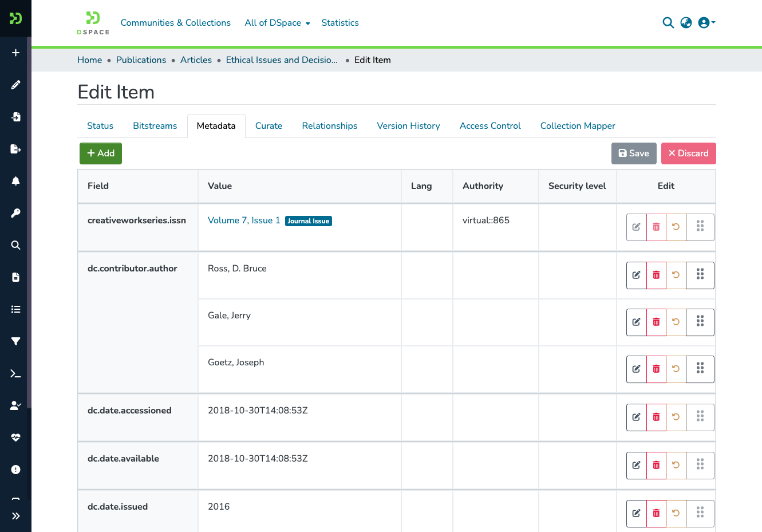Go to Communities & Collections
Screen dimensions: 762x532
coord(176,23)
